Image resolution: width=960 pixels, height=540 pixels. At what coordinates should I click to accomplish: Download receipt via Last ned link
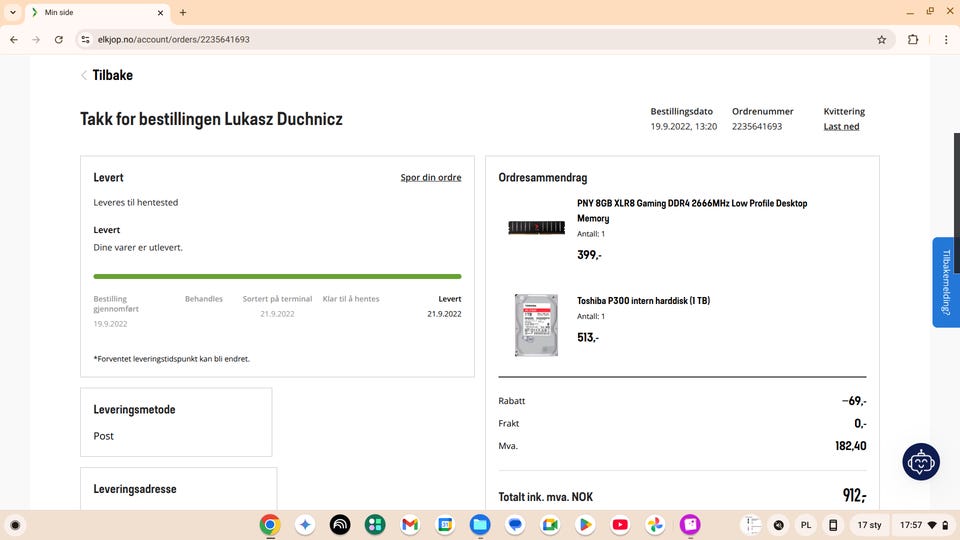841,126
